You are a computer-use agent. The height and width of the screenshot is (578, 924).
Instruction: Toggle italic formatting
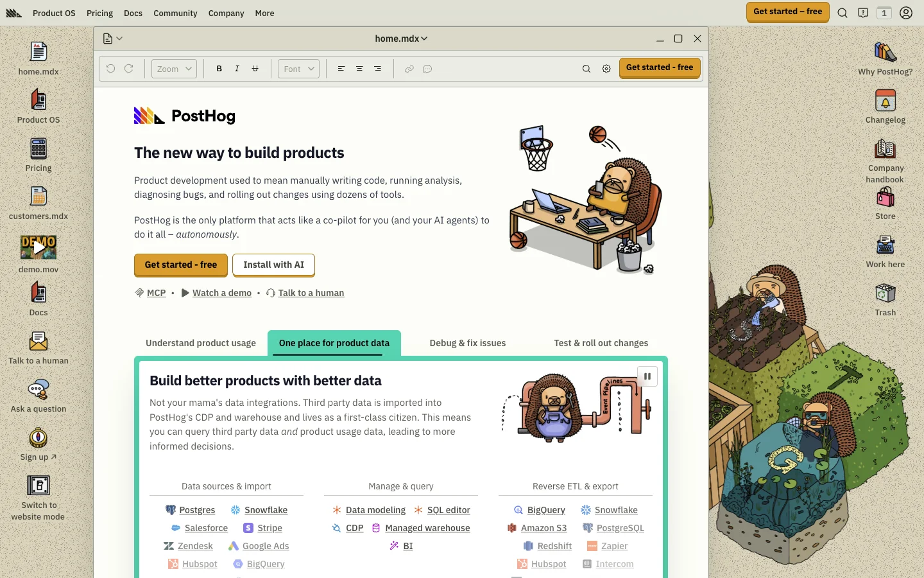click(x=237, y=69)
